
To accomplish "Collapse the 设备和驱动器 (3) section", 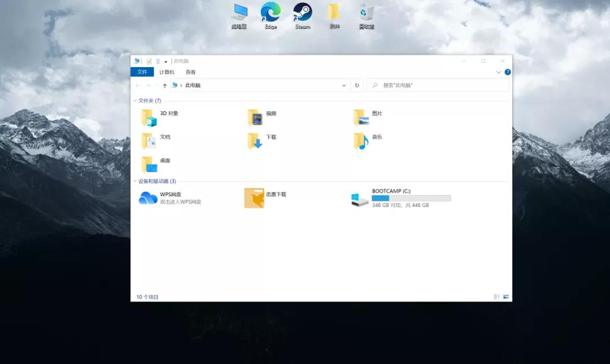I will click(x=136, y=181).
